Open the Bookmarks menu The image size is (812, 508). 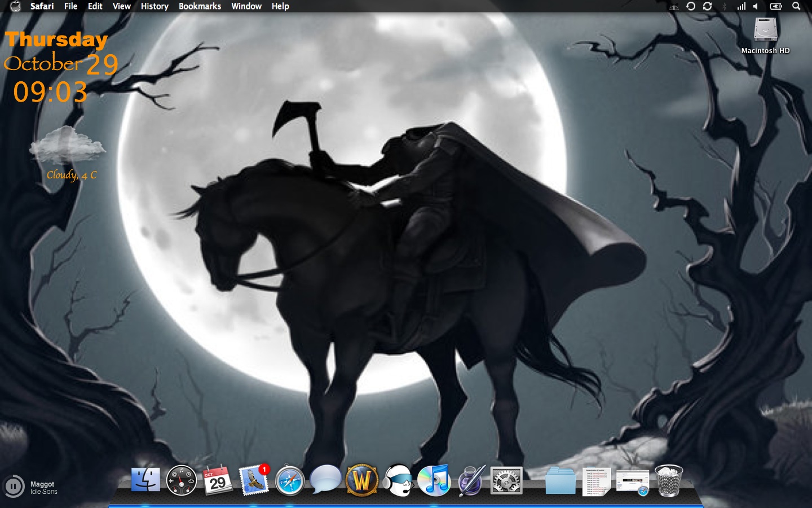[200, 6]
